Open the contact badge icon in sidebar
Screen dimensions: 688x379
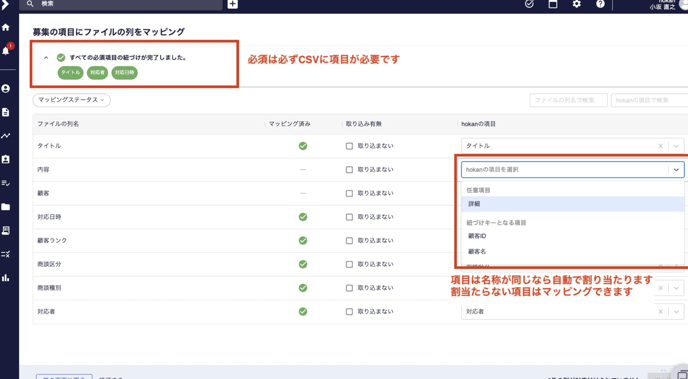[6, 159]
